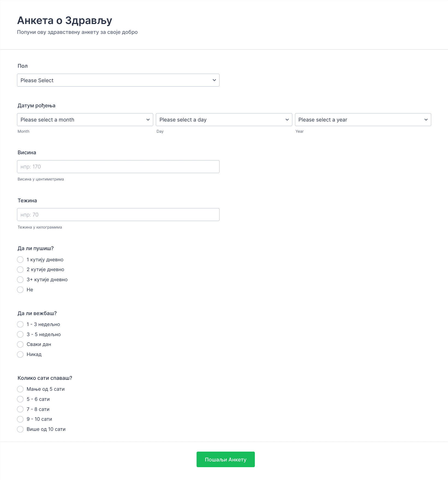This screenshot has width=448, height=480.
Task: Select '1 - 3 недељно' exercise option
Action: click(20, 324)
